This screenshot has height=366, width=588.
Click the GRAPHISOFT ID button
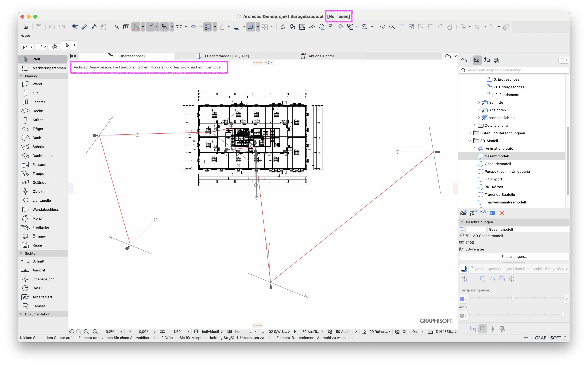pos(550,338)
